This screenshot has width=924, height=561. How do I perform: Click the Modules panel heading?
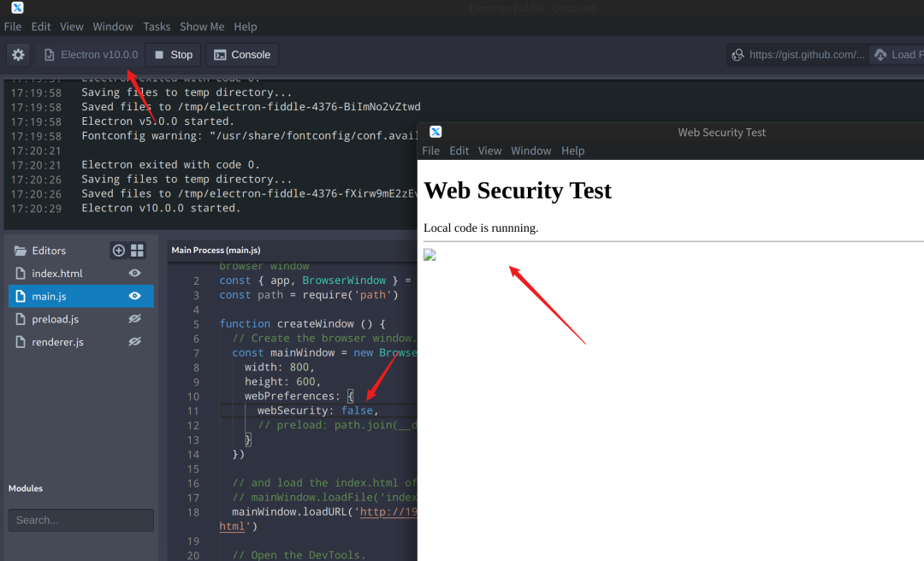(26, 488)
